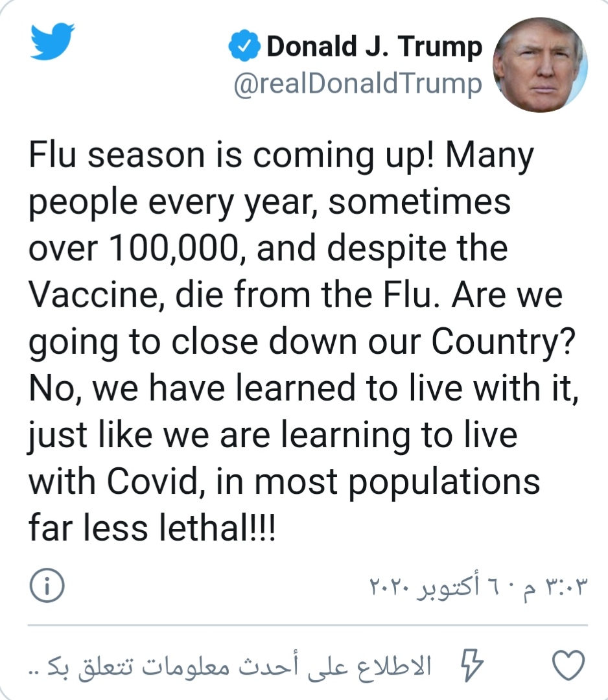Click the word "Country?" in the tweet
The width and height of the screenshot is (608, 700).
[504, 342]
